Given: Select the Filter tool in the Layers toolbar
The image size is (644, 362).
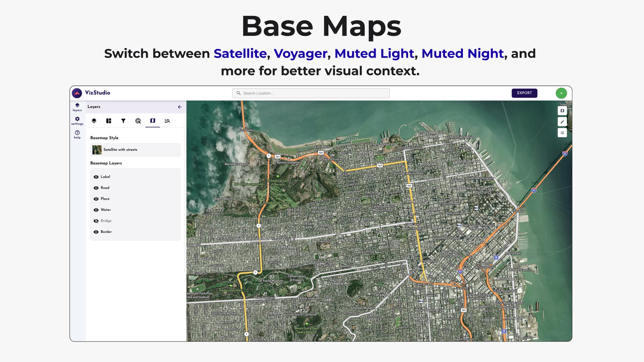Looking at the screenshot, I should tap(123, 121).
